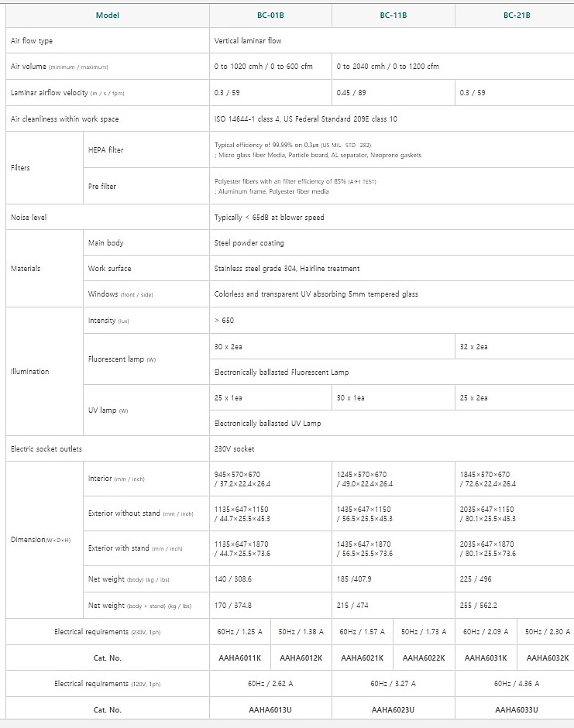
Task: Click catalog number AAHA6021K
Action: point(363,658)
